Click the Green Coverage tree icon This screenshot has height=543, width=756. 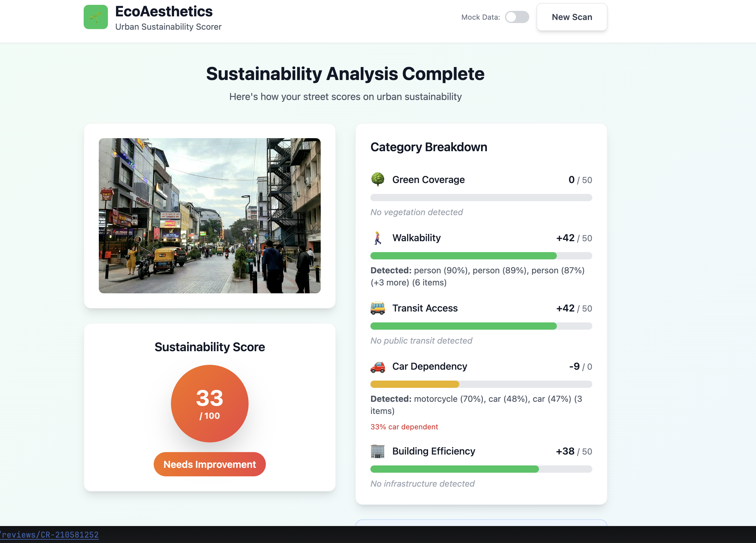click(377, 180)
